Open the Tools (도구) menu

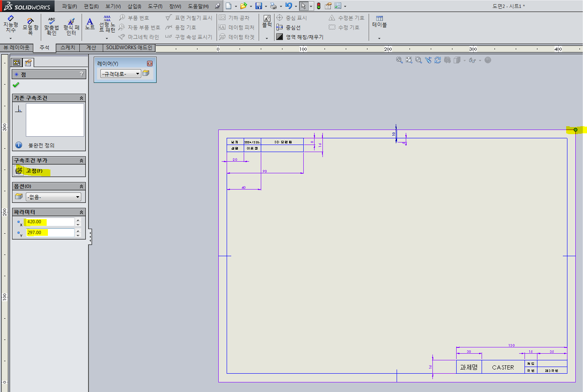155,6
